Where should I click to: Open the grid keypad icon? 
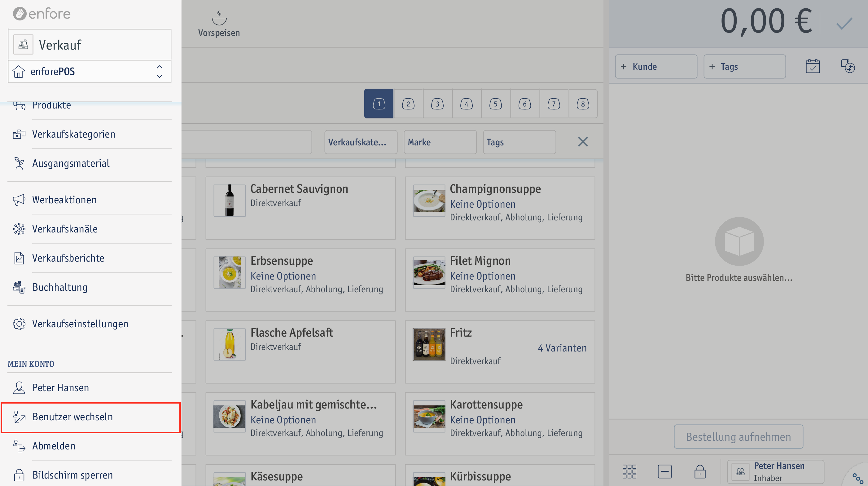629,471
